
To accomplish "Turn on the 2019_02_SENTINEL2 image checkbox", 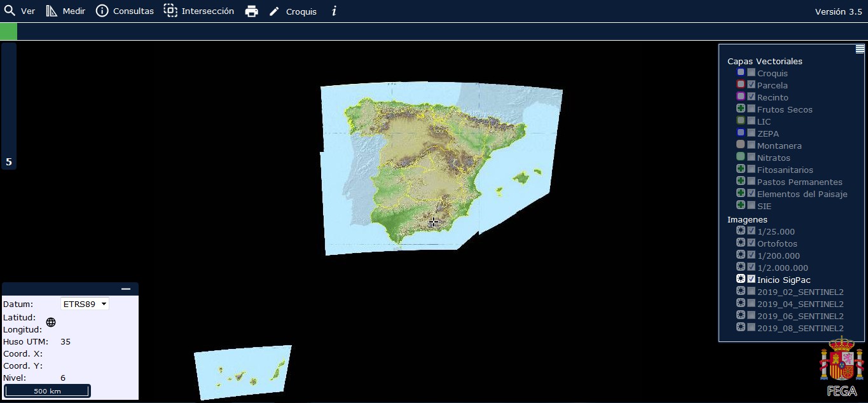I will [x=751, y=291].
